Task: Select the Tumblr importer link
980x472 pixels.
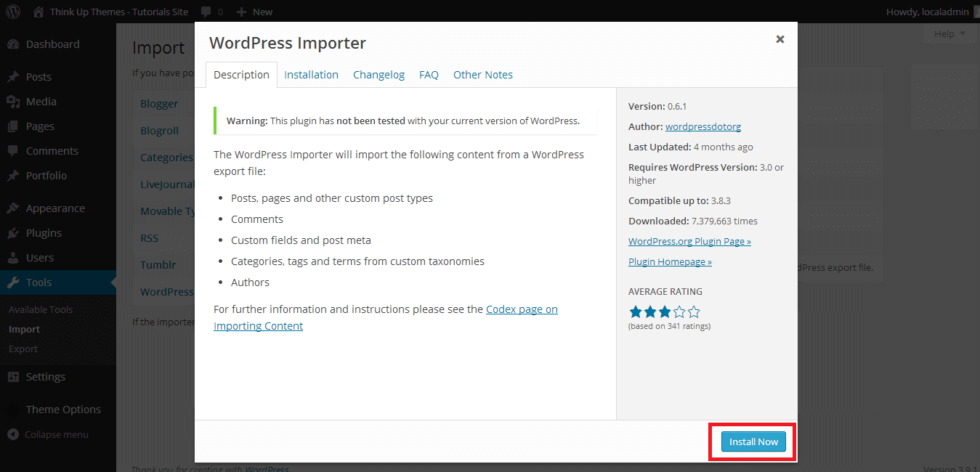Action: pyautogui.click(x=158, y=265)
